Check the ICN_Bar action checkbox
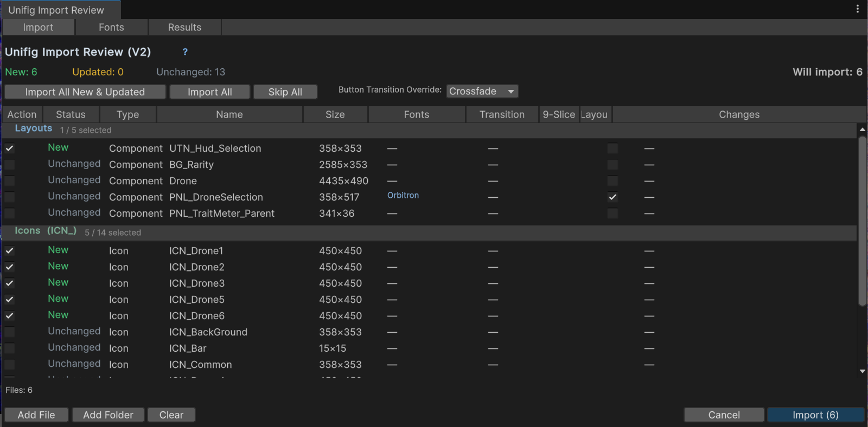The image size is (868, 427). [x=10, y=348]
